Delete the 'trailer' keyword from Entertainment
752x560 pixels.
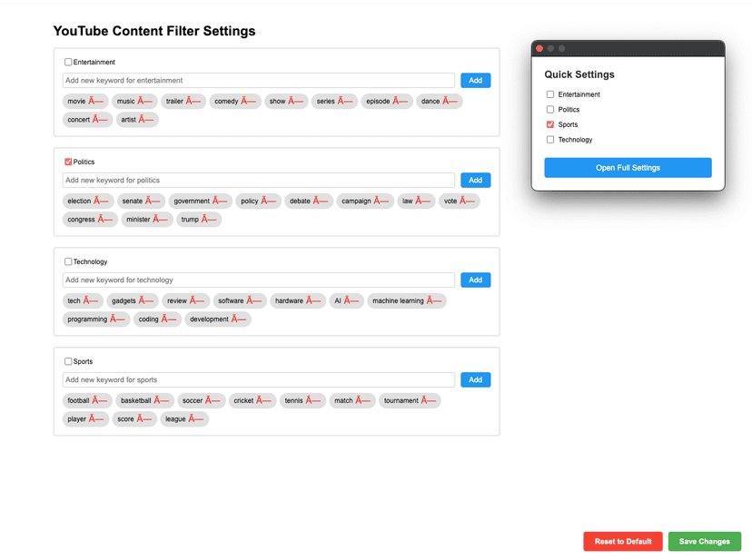coord(193,102)
